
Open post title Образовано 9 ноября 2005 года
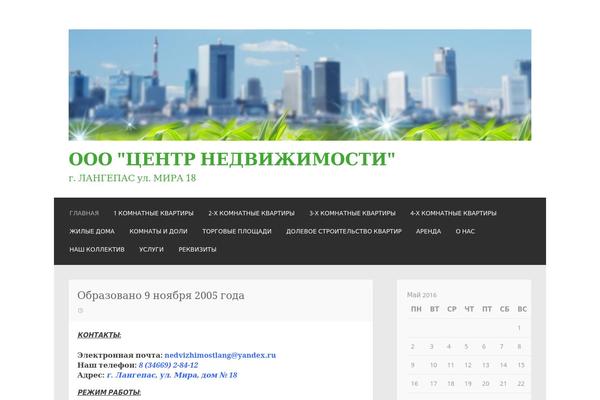coord(161,296)
